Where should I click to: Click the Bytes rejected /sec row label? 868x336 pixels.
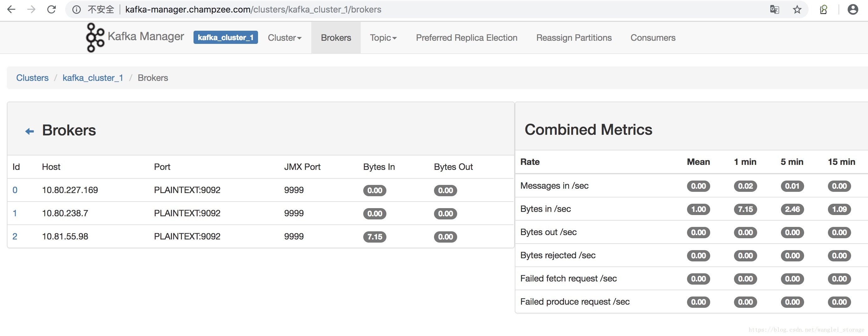[558, 255]
